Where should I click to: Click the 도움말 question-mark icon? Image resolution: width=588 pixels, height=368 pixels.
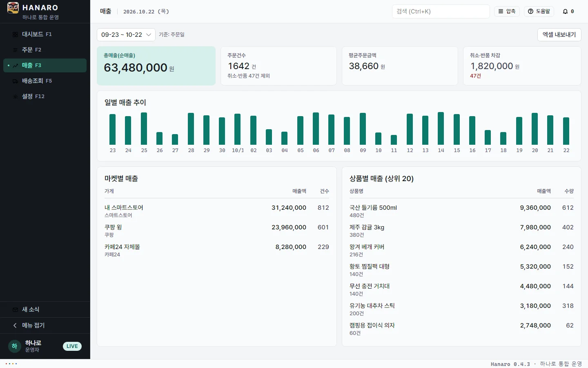[x=530, y=11]
